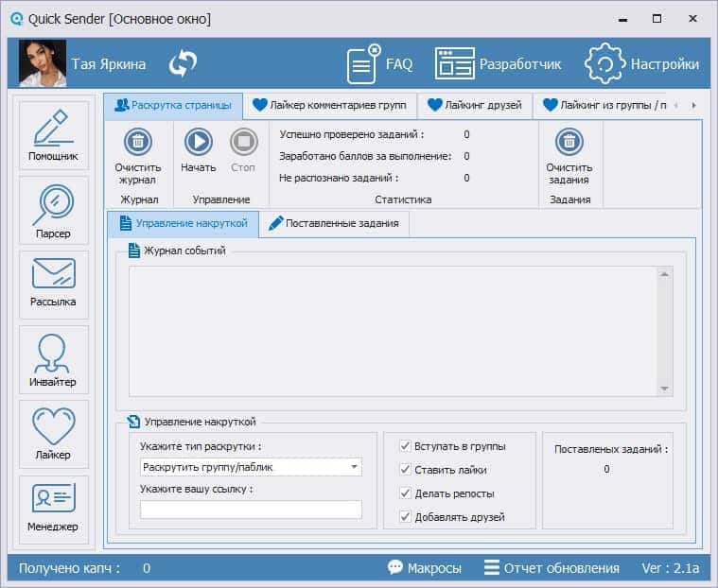Click the Тая Яркина account name
The width and height of the screenshot is (718, 588).
[x=109, y=64]
